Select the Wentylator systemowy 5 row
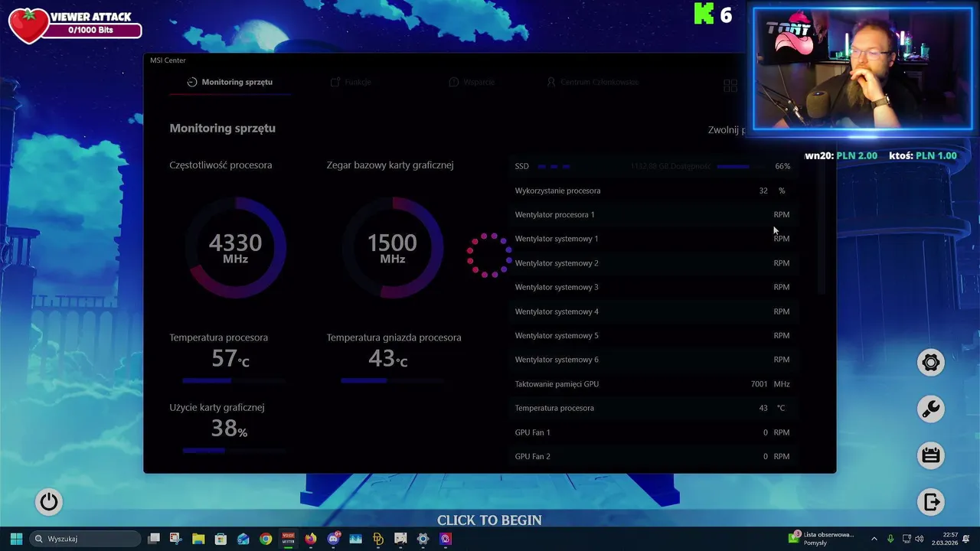The width and height of the screenshot is (980, 551). [x=652, y=335]
